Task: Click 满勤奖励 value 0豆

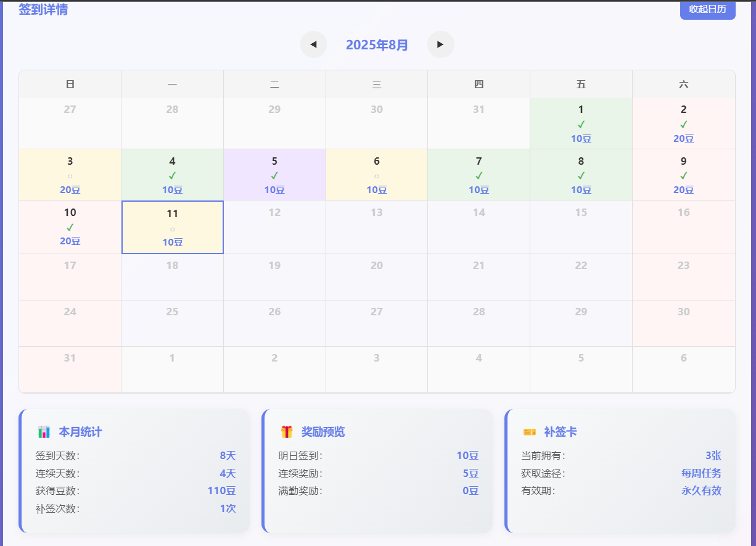Action: click(470, 491)
